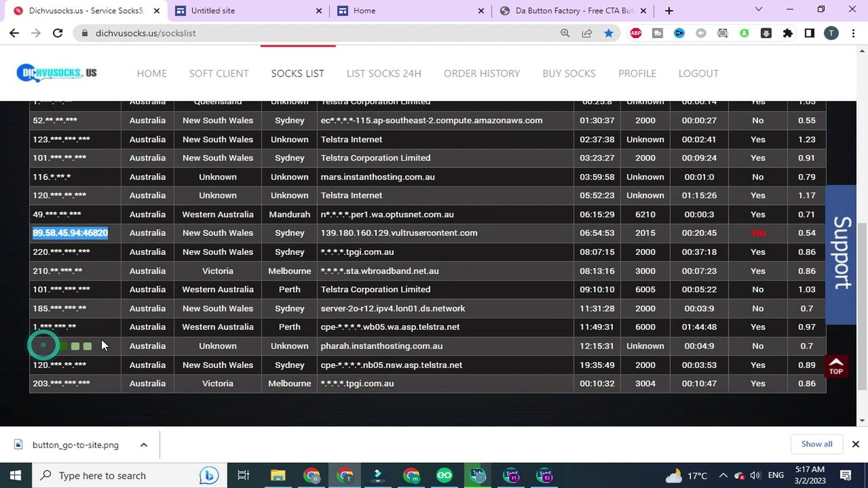Select the 203.***.***.*** socks row
The height and width of the screenshot is (488, 868).
click(x=428, y=384)
